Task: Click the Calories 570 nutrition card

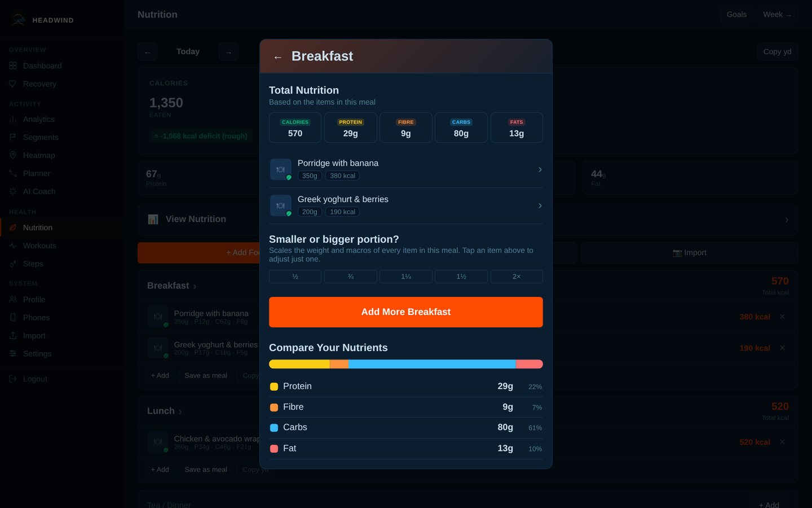Action: [295, 128]
